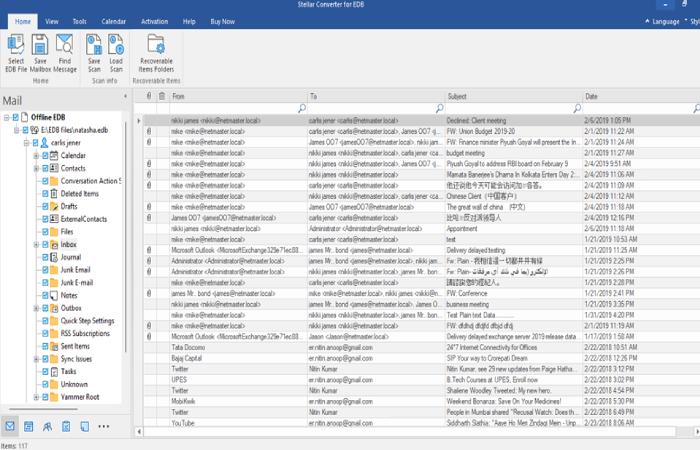Image resolution: width=700 pixels, height=450 pixels.
Task: Click the Save Mailbox icon
Action: (40, 45)
